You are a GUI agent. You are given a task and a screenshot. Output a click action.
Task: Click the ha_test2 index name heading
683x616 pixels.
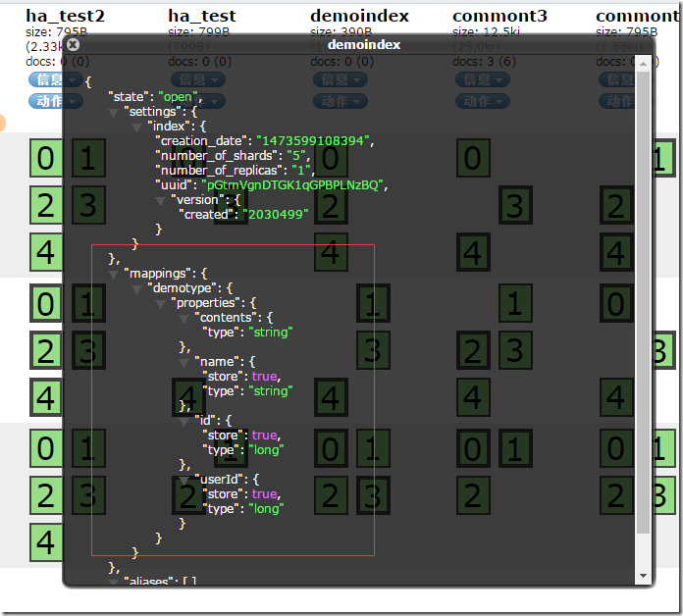66,16
